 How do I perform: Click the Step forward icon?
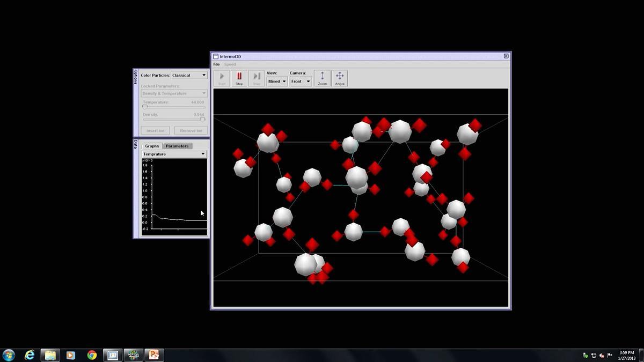257,78
